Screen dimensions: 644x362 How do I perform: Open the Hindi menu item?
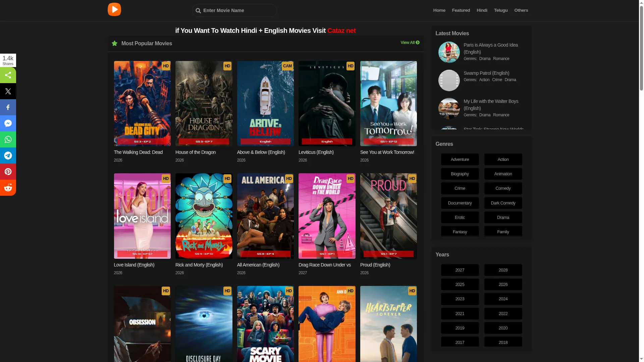[x=482, y=10]
